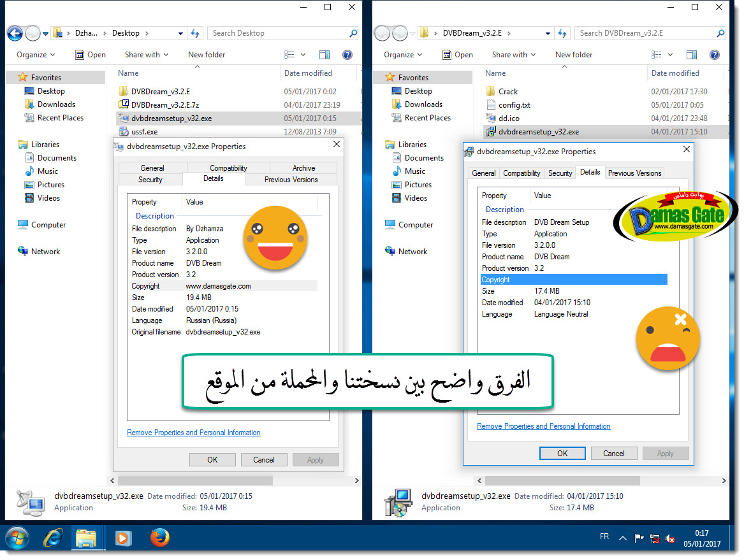
Task: Switch to General tab in left Properties dialog
Action: pos(152,168)
